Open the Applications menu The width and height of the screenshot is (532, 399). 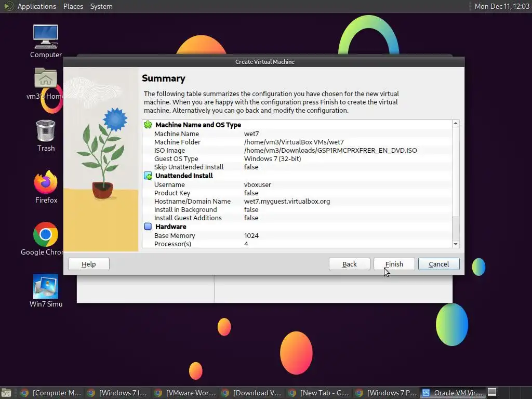point(37,6)
